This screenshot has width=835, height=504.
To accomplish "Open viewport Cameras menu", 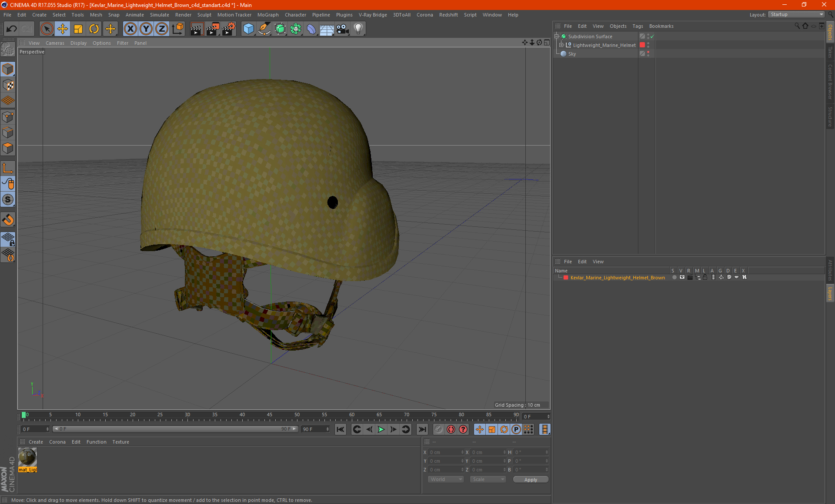I will tap(55, 43).
